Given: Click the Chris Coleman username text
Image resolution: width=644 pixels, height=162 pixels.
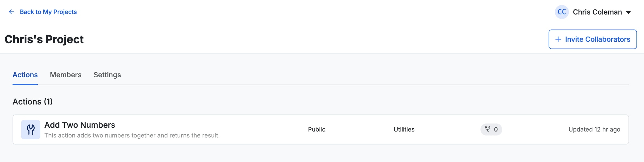Looking at the screenshot, I should pyautogui.click(x=597, y=12).
